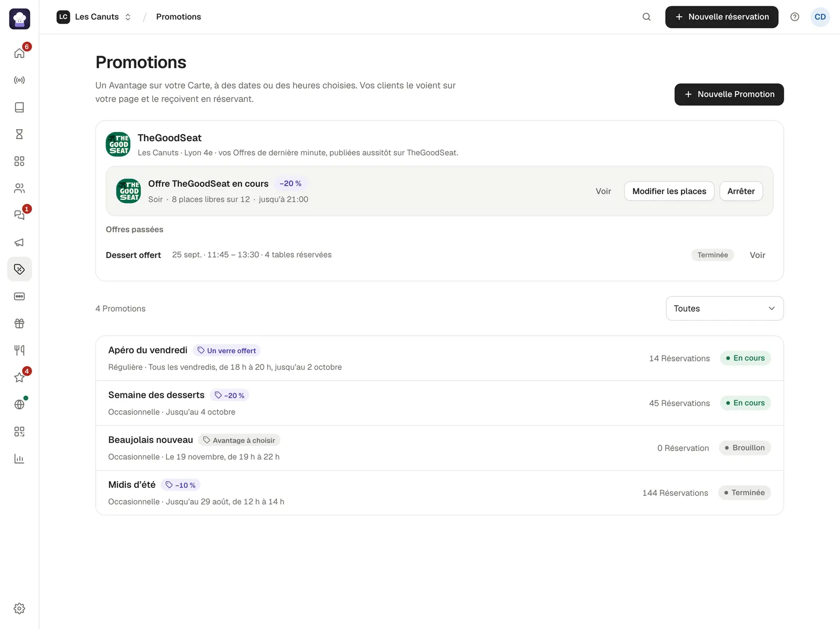Open the reservation book sidebar icon
The image size is (840, 629).
point(19,107)
